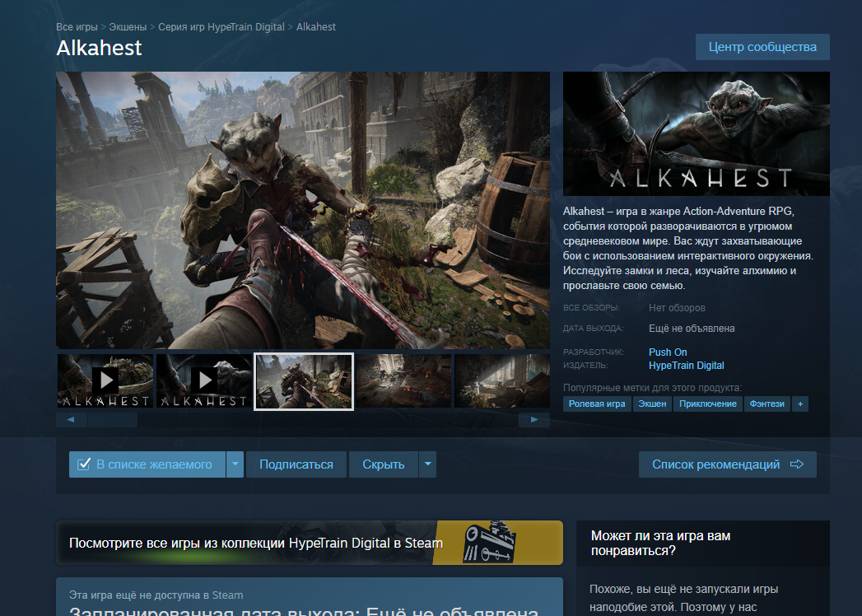Click 'Нет обзоров' review summary text
This screenshot has width=862, height=616.
point(677,308)
